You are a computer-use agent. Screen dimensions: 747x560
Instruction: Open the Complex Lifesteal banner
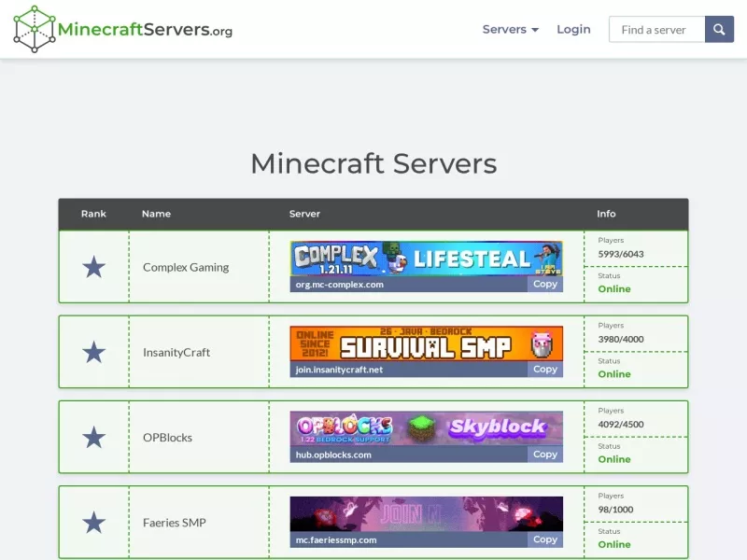(427, 259)
